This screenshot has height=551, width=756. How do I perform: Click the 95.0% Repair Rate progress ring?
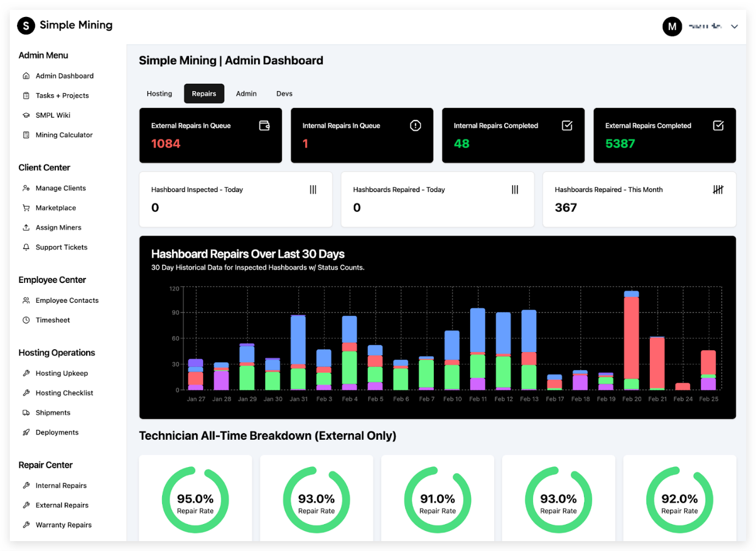[195, 499]
